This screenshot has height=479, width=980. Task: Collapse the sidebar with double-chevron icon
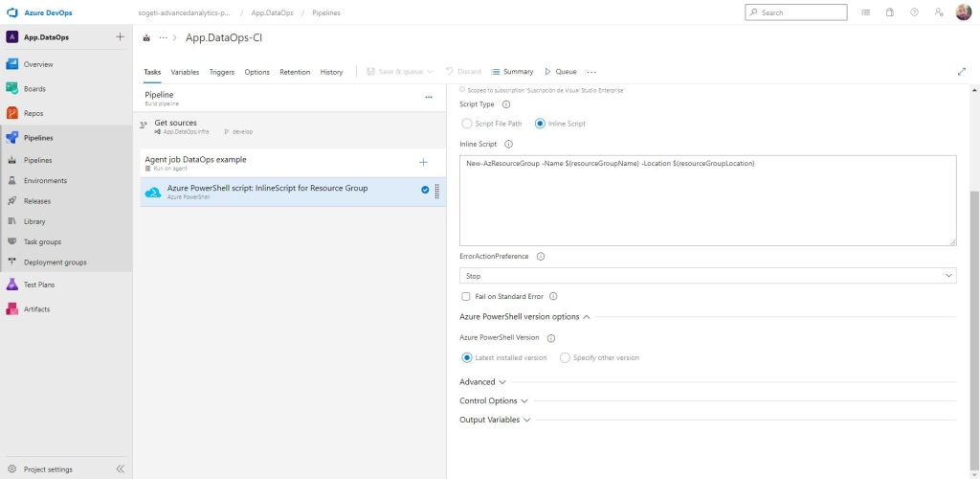120,468
